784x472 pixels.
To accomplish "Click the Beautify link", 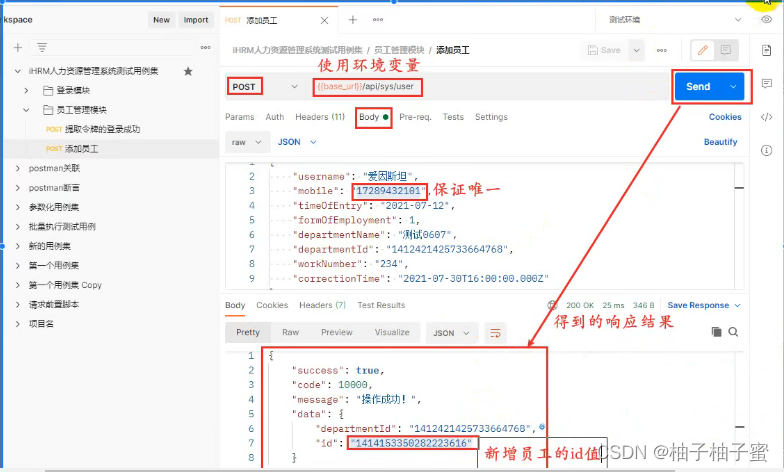I will click(720, 142).
